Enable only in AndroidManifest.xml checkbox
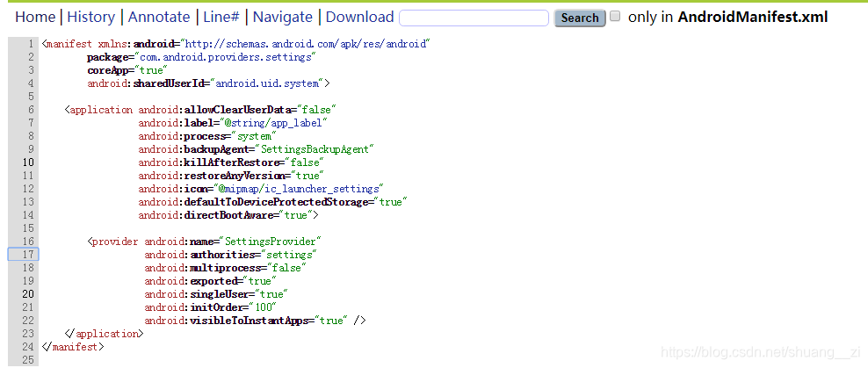 pos(614,17)
